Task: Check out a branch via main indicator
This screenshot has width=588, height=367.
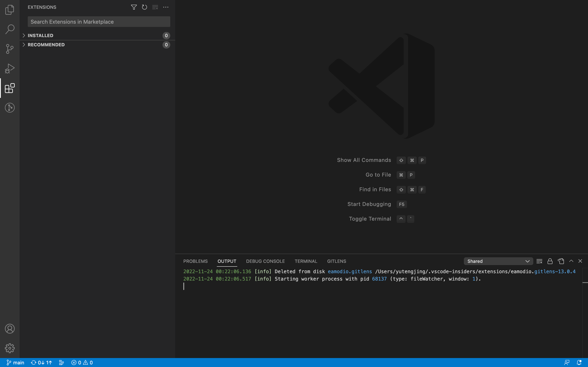Action: tap(16, 362)
